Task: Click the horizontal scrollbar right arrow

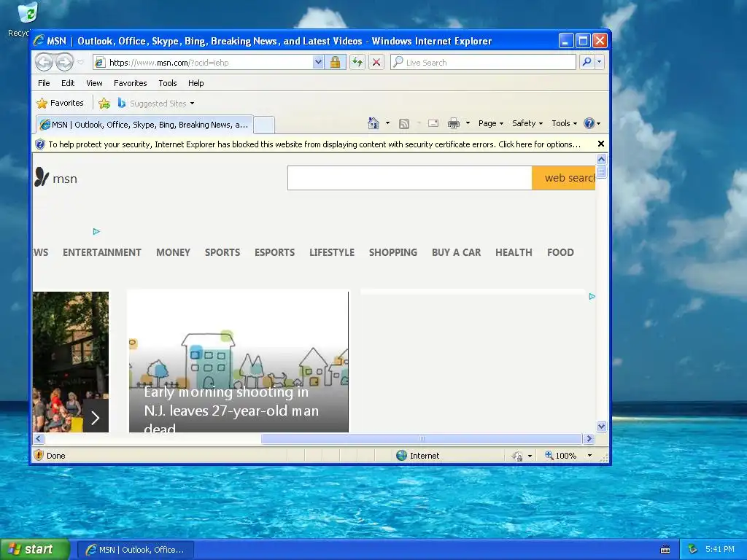Action: pyautogui.click(x=589, y=438)
